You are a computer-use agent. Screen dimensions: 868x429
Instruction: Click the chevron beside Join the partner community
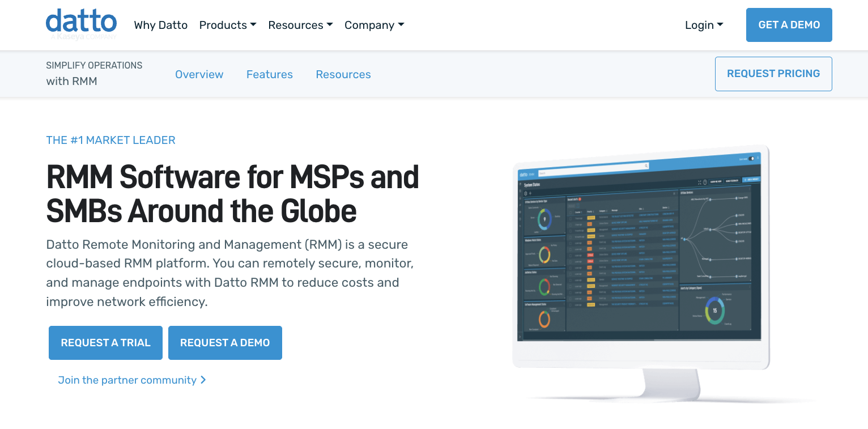[x=203, y=380]
